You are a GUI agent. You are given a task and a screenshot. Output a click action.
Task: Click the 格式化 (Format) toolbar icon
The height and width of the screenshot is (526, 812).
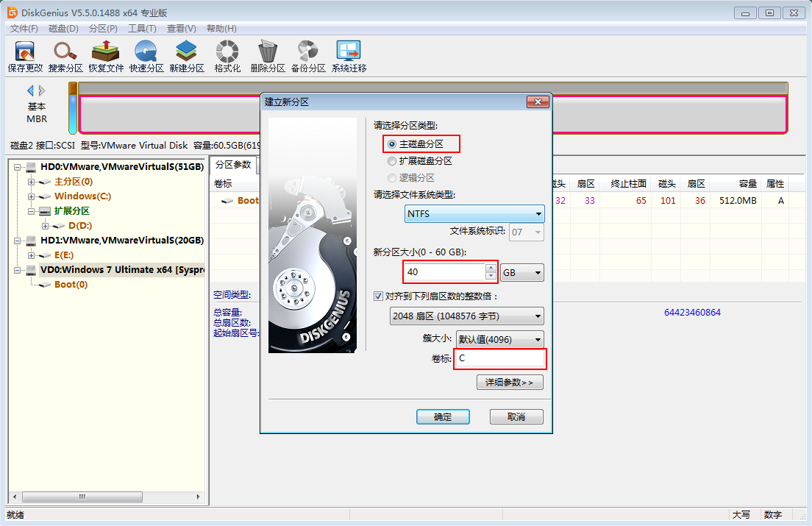(x=227, y=56)
